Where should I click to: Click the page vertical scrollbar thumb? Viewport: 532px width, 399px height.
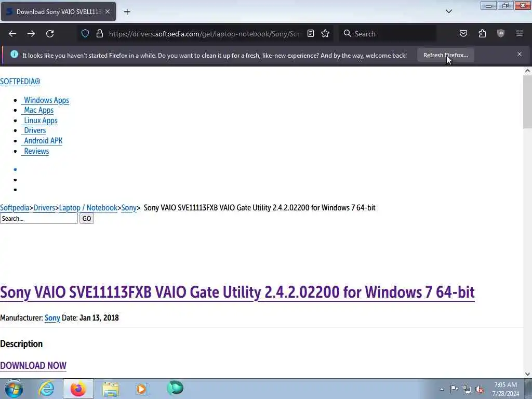pos(527,102)
